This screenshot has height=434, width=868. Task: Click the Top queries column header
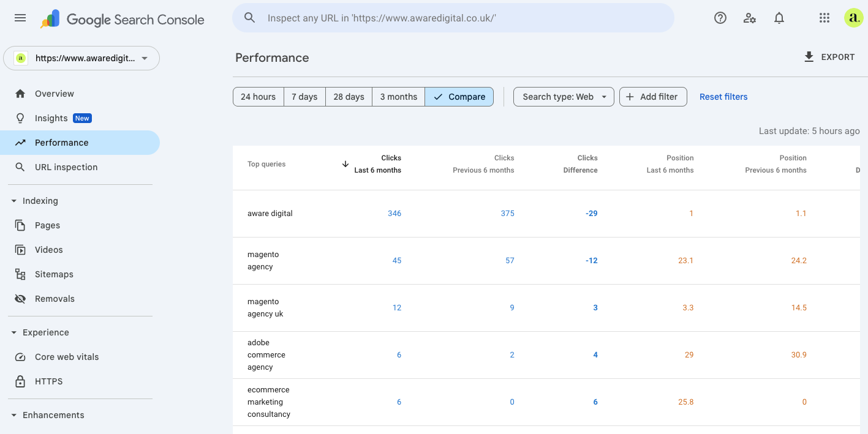pyautogui.click(x=266, y=164)
